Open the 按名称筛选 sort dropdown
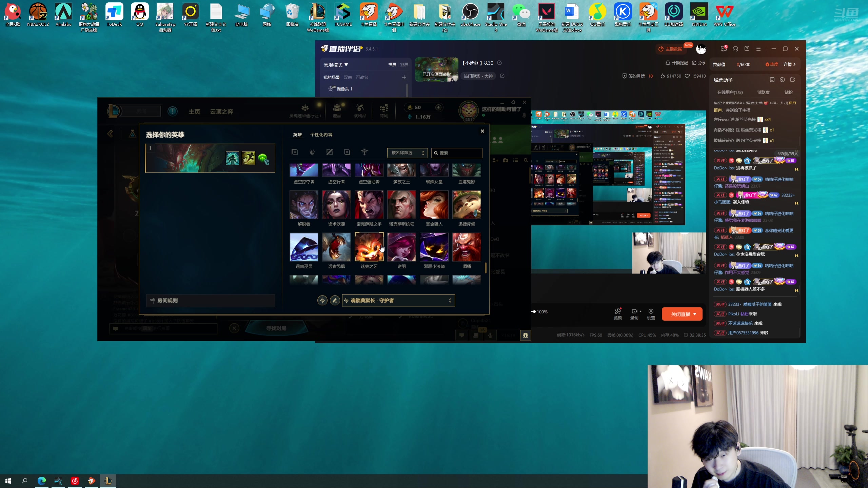The width and height of the screenshot is (868, 488). point(408,153)
